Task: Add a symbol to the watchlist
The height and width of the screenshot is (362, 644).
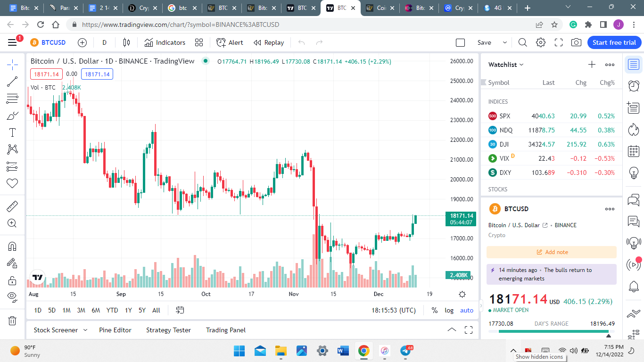Action: point(592,65)
